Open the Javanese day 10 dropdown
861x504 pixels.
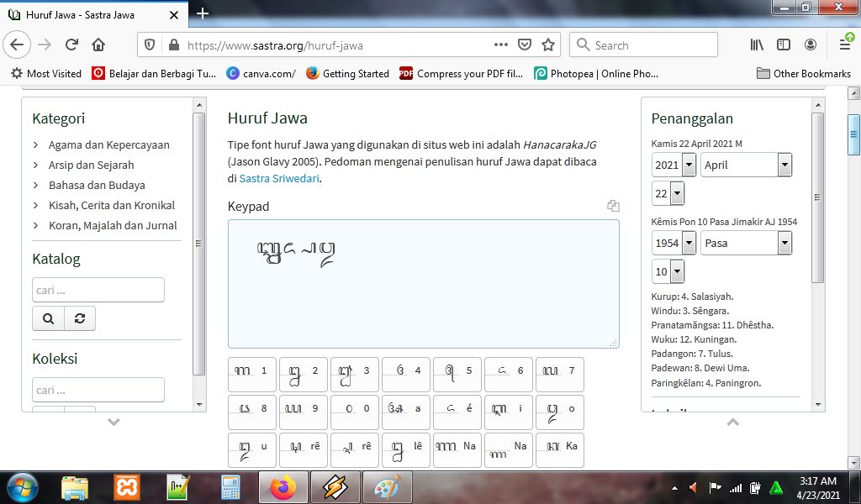point(668,271)
